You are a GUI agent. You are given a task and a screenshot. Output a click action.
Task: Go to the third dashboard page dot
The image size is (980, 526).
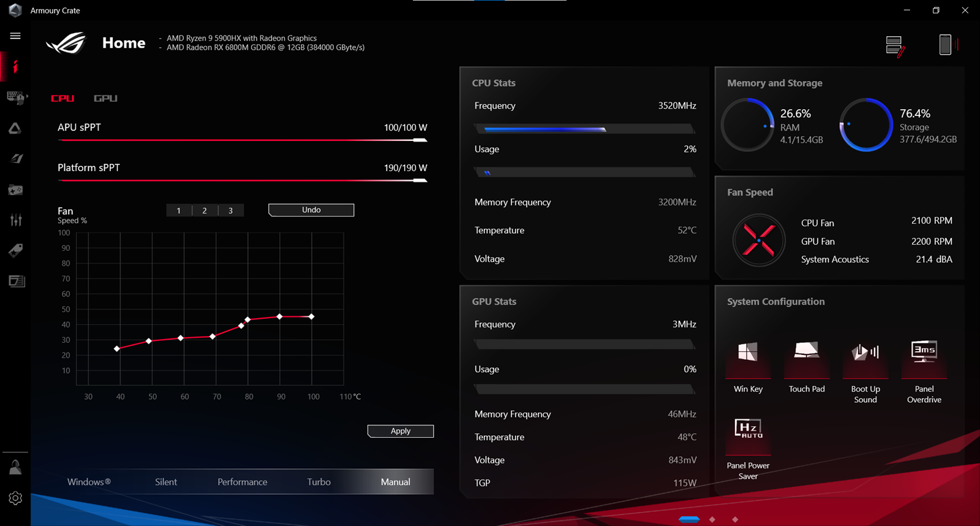(735, 519)
